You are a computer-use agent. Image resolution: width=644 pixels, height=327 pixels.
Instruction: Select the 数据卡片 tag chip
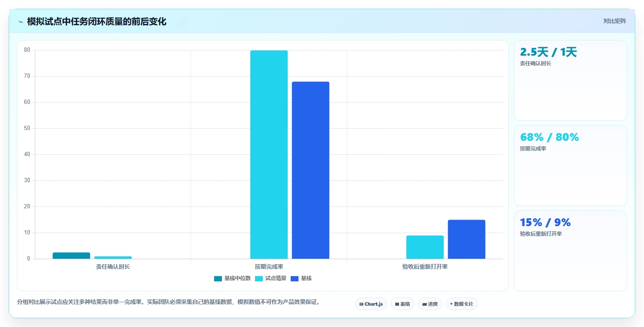coord(462,304)
